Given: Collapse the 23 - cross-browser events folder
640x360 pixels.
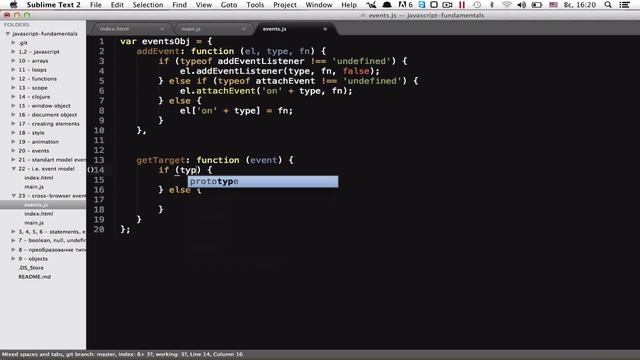Looking at the screenshot, I should [x=13, y=196].
